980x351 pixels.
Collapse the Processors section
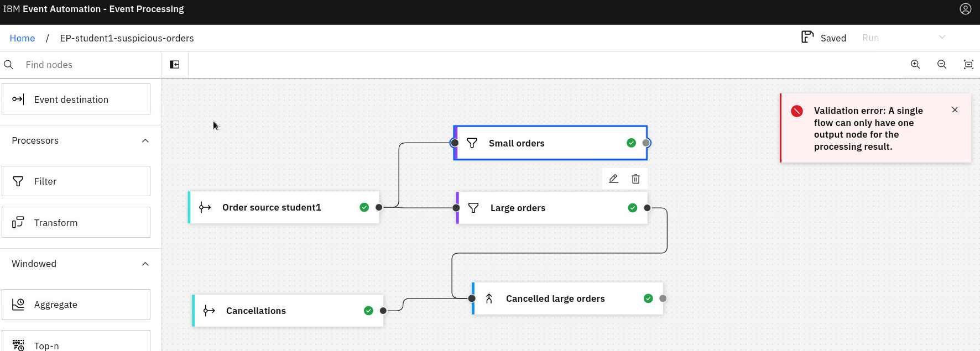(145, 140)
